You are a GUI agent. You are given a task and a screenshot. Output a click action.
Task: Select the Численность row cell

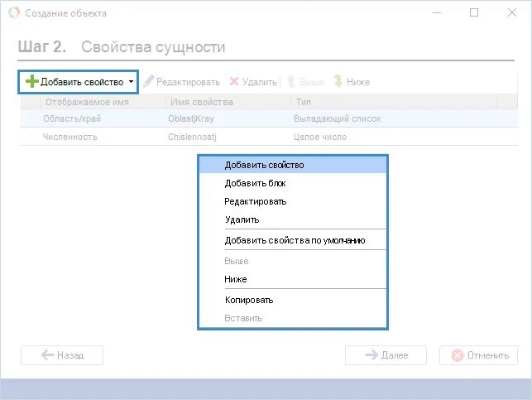(70, 137)
